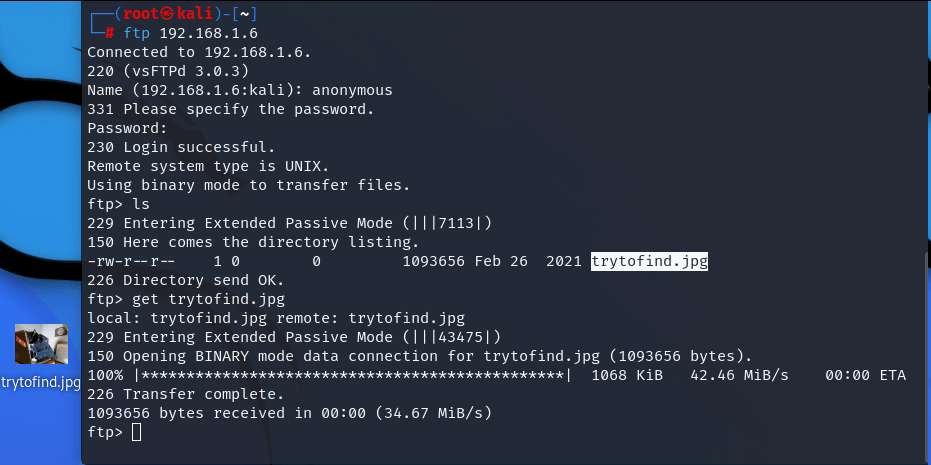Click the 'get trytofind.jpg' command text
The image size is (931, 465).
[208, 299]
